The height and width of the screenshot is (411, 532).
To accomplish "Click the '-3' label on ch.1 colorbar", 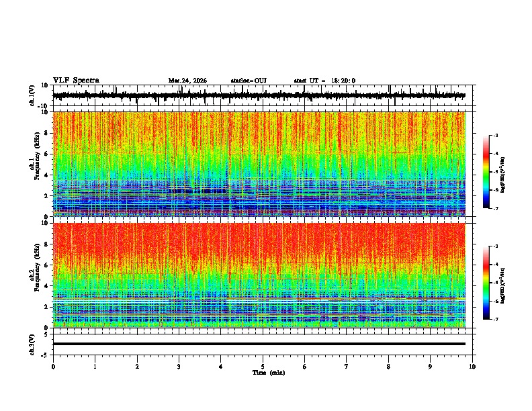I will pos(495,135).
